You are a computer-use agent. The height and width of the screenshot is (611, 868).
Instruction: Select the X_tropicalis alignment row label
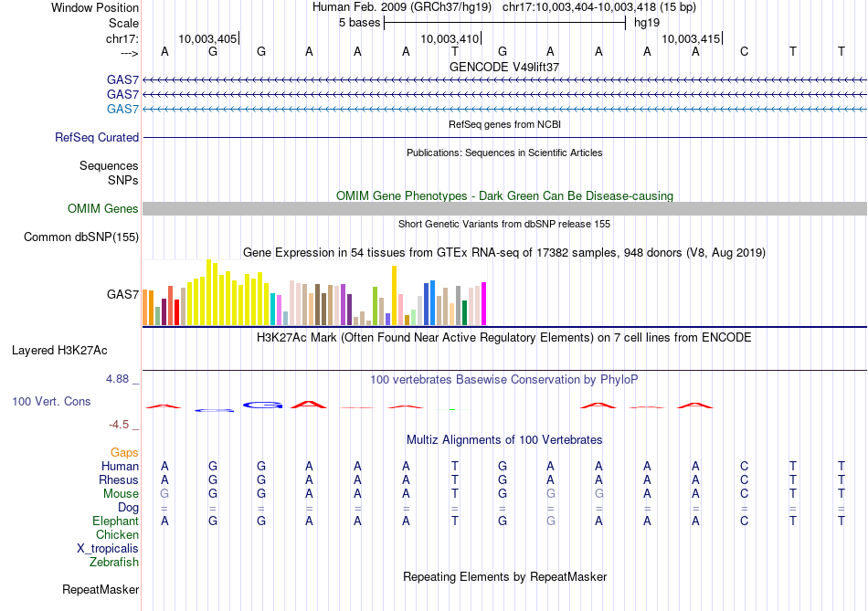[x=108, y=549]
